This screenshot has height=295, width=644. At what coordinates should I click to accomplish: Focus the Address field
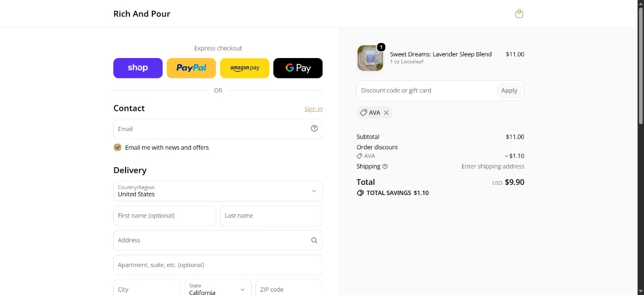218,240
